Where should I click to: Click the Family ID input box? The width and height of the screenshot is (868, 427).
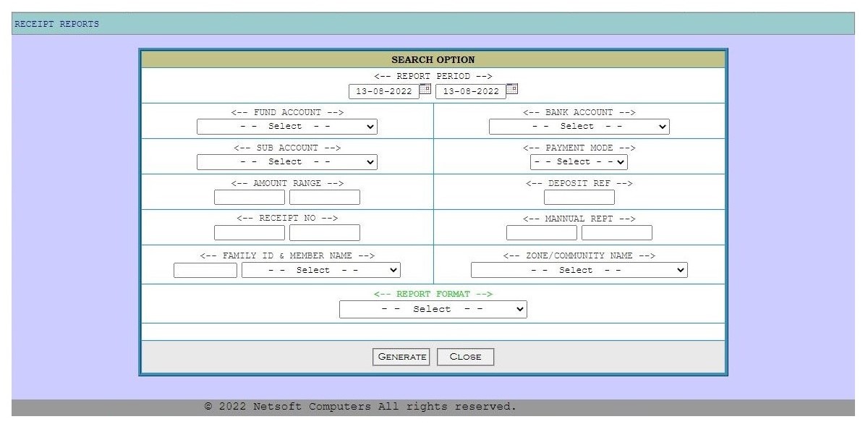[205, 270]
